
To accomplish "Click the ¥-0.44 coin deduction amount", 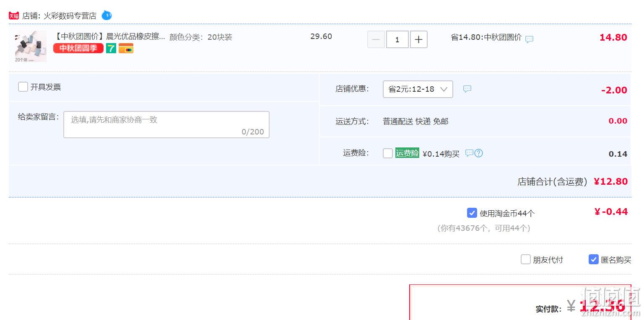I will pyautogui.click(x=611, y=212).
